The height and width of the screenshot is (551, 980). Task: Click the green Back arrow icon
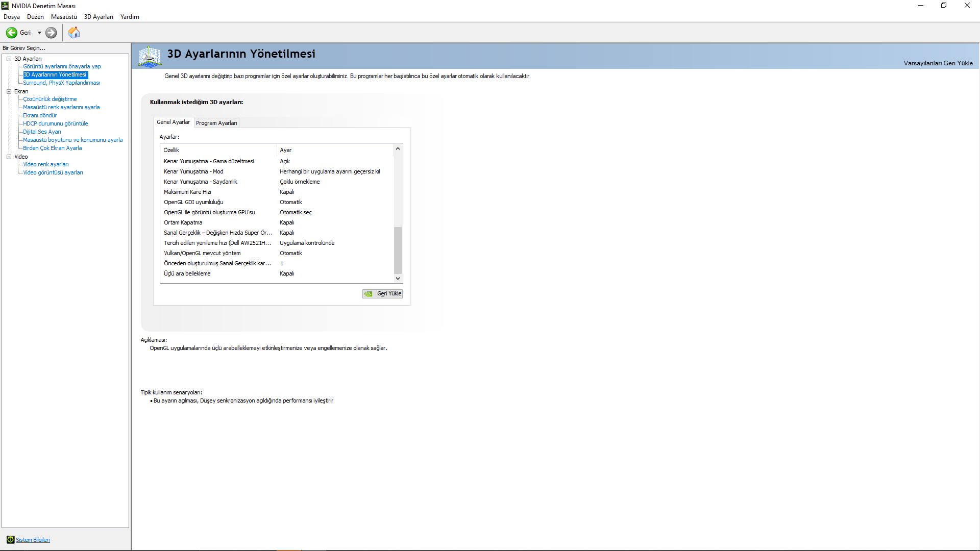11,33
